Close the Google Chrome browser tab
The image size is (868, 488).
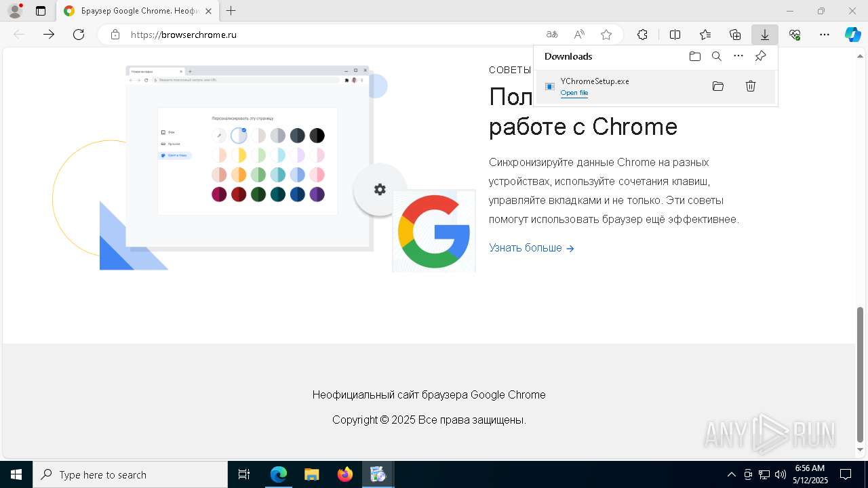coord(208,11)
